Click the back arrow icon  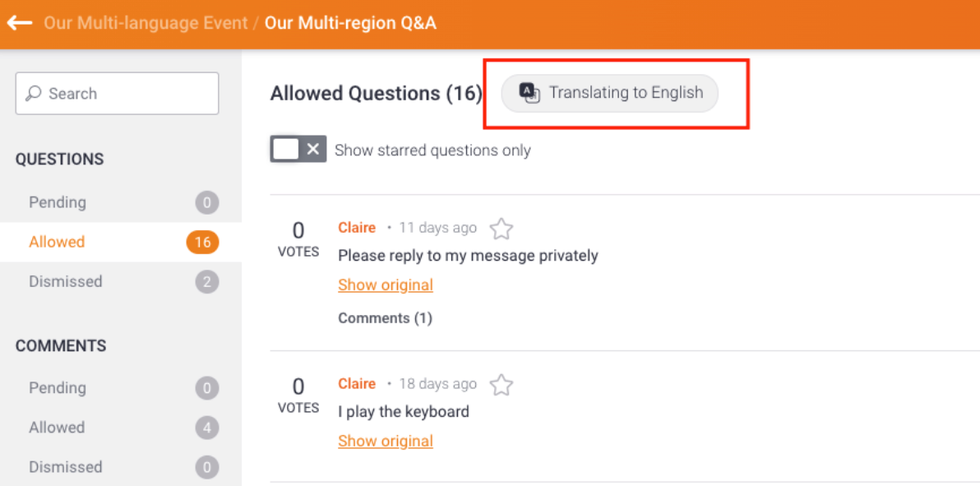click(19, 23)
